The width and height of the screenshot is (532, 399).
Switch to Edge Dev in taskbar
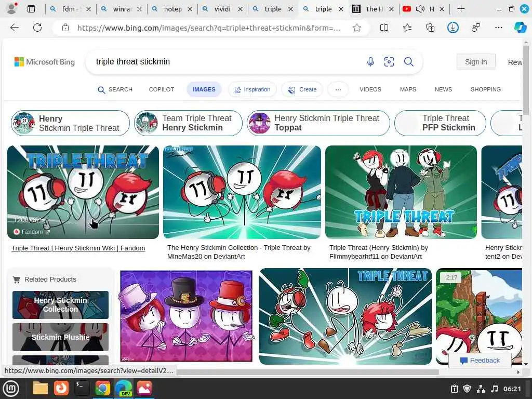[124, 389]
